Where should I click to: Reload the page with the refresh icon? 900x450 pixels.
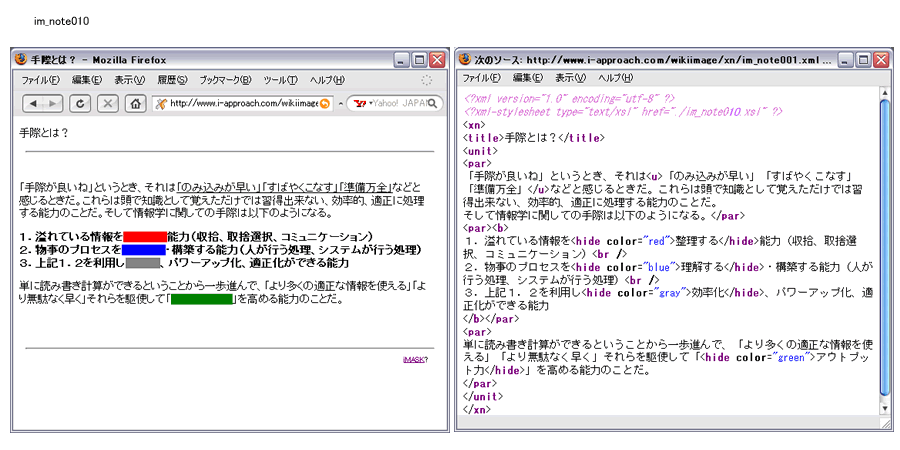pyautogui.click(x=80, y=103)
